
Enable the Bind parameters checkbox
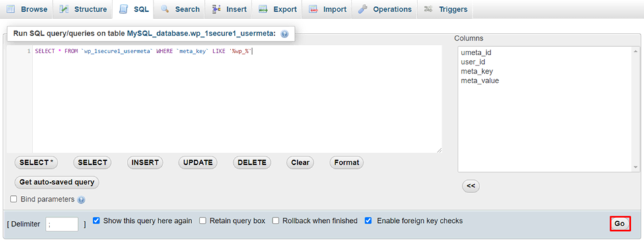pos(14,199)
